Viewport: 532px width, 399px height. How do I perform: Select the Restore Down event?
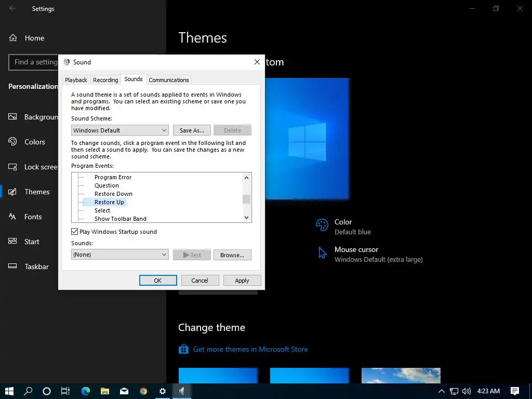click(113, 194)
